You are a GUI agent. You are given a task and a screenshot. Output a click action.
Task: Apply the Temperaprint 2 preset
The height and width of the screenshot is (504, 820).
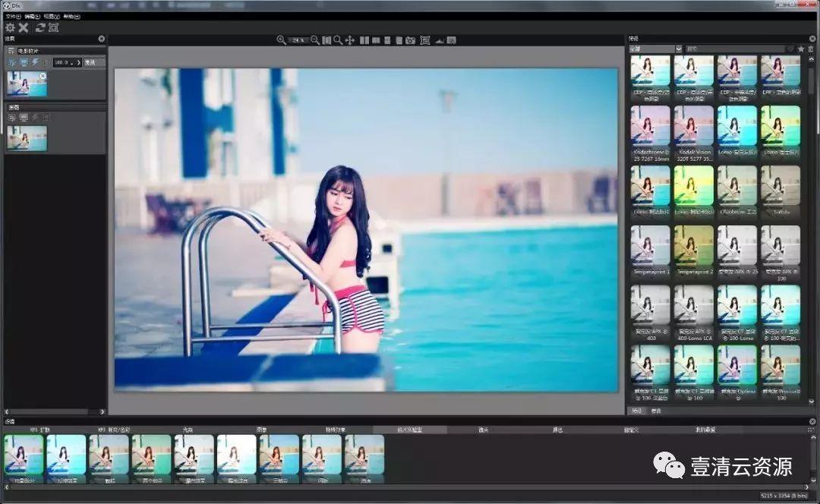pyautogui.click(x=694, y=250)
